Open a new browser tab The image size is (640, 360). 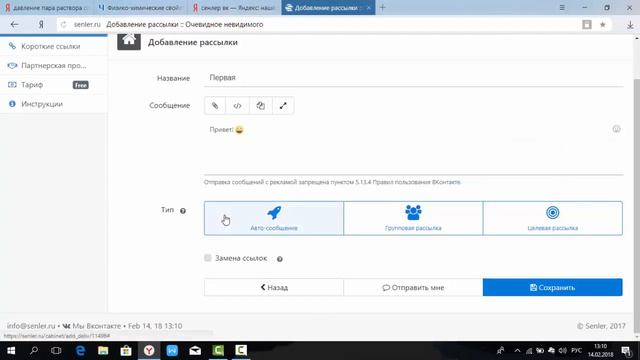(x=382, y=7)
